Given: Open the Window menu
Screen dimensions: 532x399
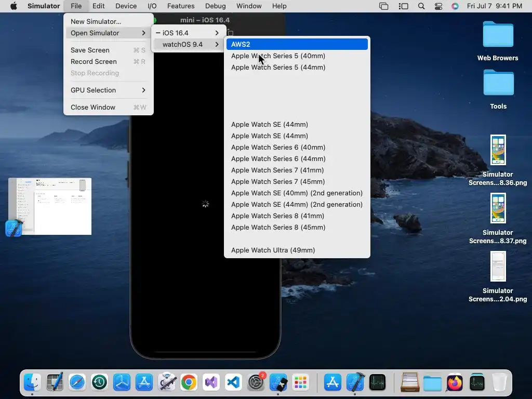Looking at the screenshot, I should coord(249,6).
